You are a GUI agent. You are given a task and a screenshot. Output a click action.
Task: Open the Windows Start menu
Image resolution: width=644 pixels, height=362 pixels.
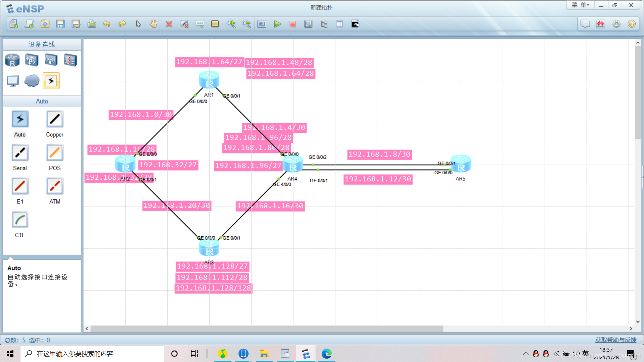coord(10,354)
